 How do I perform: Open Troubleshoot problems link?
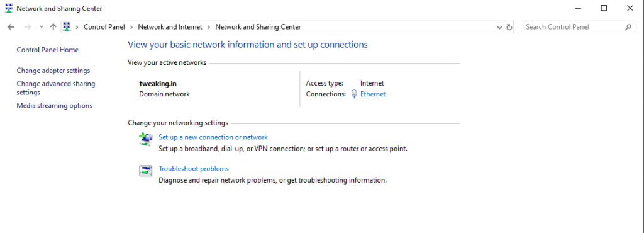[194, 169]
